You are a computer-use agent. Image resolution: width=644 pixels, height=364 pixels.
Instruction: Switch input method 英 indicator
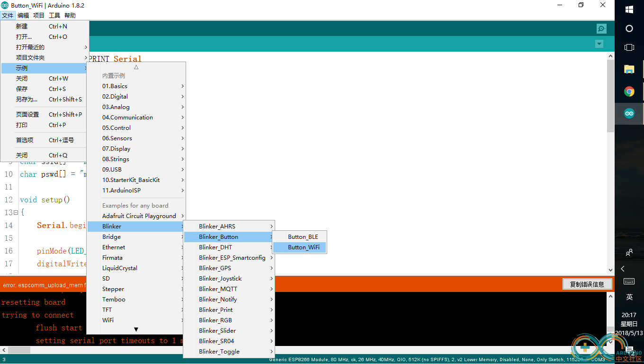click(629, 297)
